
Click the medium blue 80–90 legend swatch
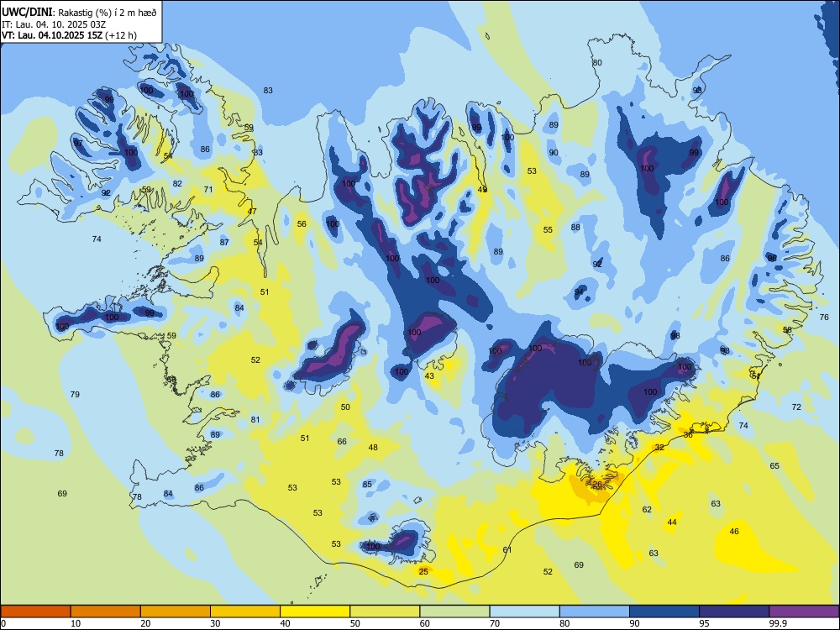(x=594, y=612)
